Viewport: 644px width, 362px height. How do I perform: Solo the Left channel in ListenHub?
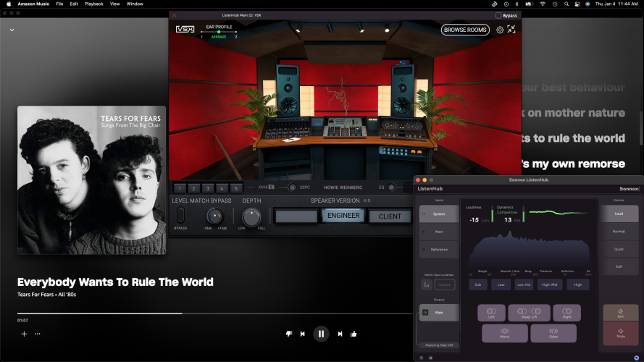coord(491,313)
